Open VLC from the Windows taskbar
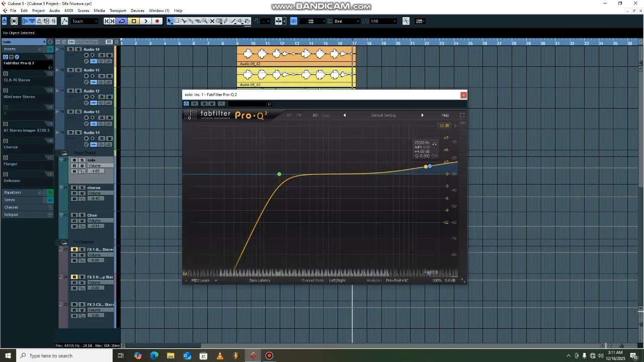The height and width of the screenshot is (362, 644). [220, 356]
